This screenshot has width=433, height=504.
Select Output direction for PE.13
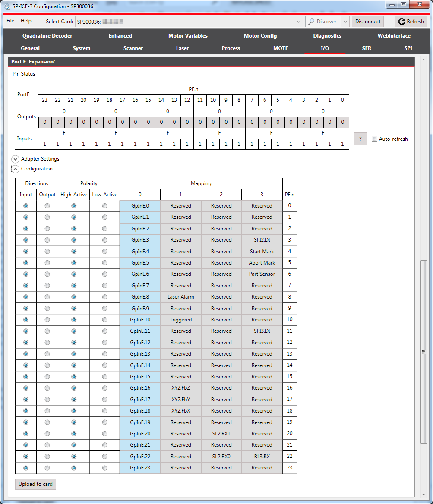pos(47,354)
